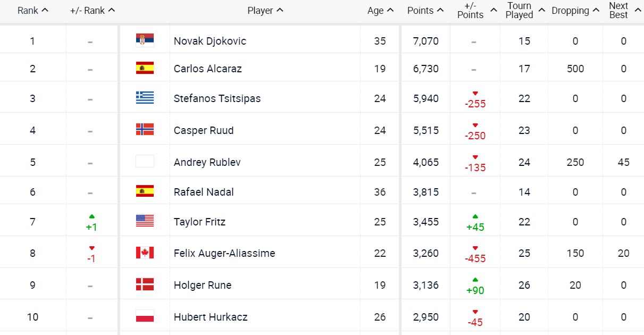Click Canada flag beside Felix Auger-Aliassime
This screenshot has height=335, width=644.
(145, 253)
